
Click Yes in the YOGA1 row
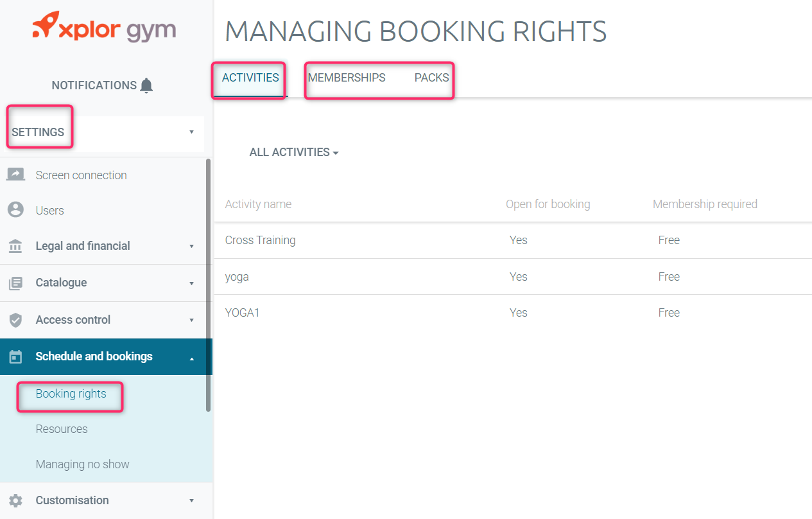pos(518,313)
